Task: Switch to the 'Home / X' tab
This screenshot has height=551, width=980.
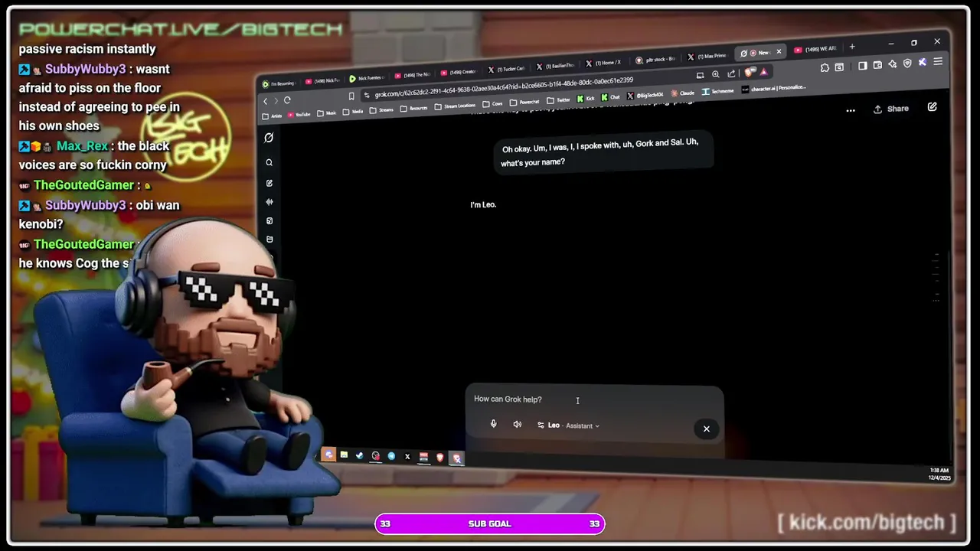Action: 605,62
